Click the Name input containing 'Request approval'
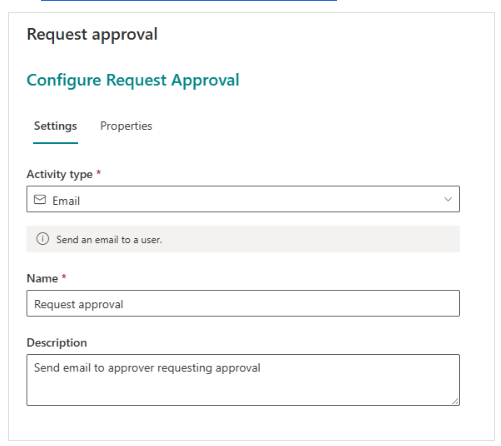The width and height of the screenshot is (501, 446). pos(243,304)
